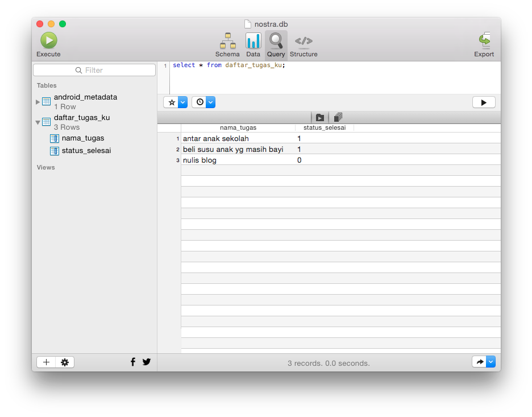Open the history clock dropdown arrow
The width and height of the screenshot is (532, 417).
211,102
